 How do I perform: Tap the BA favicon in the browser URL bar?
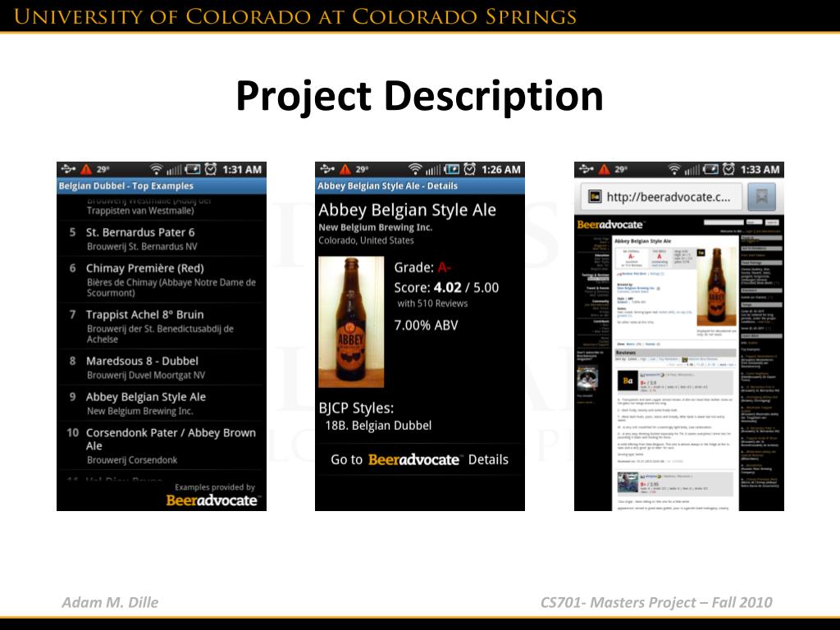[595, 197]
